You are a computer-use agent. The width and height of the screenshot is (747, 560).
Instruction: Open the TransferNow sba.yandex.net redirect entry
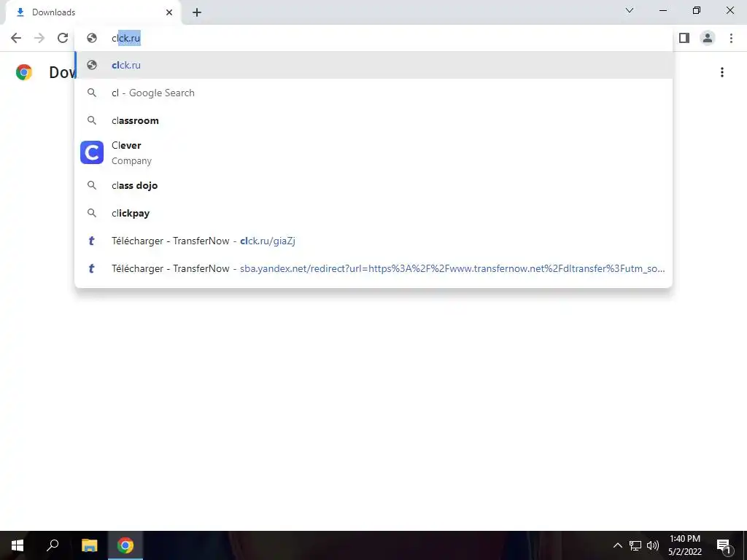click(x=373, y=268)
